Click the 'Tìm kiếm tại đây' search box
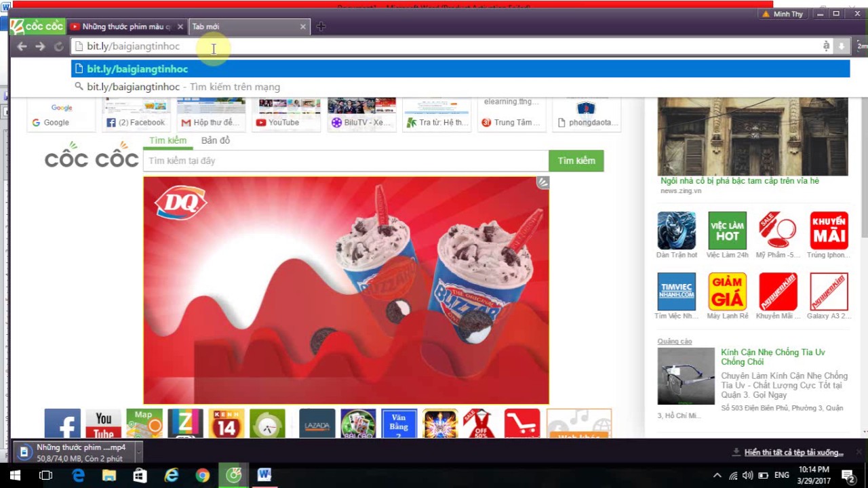Image resolution: width=868 pixels, height=488 pixels. click(x=346, y=161)
